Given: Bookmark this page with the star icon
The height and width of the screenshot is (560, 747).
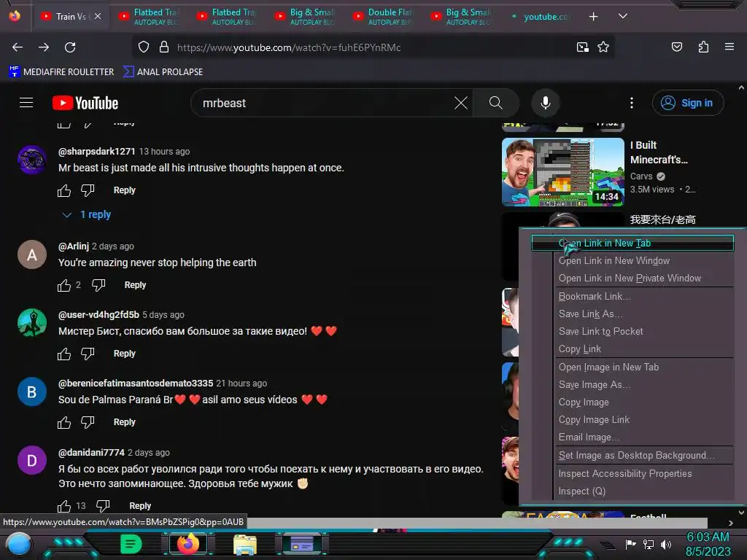Looking at the screenshot, I should 603,47.
